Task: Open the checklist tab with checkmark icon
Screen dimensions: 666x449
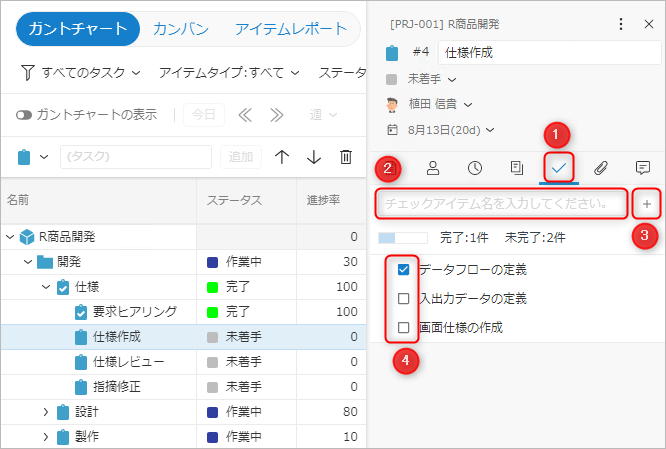Action: point(558,167)
